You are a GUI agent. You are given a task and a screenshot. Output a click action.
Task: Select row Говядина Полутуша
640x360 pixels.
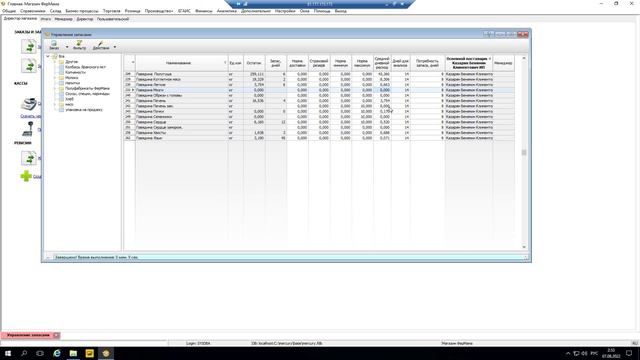(319, 74)
